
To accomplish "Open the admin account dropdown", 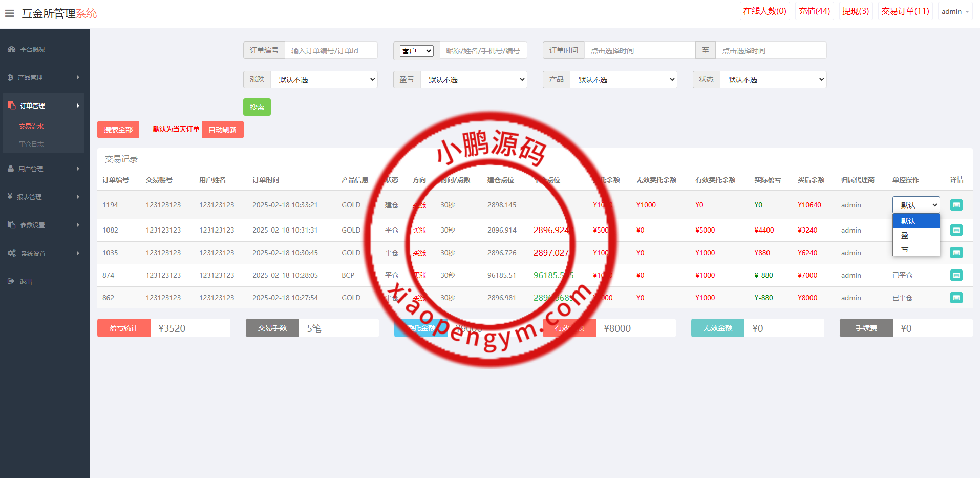I will 954,11.
